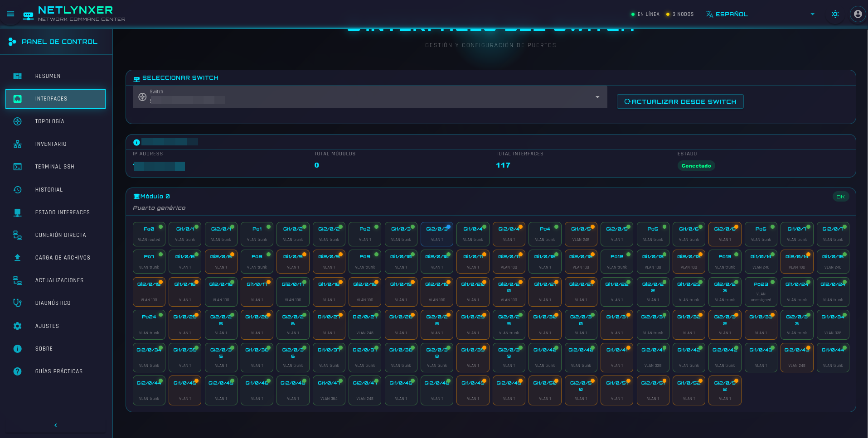Click the OK badge in Módulo 0

pyautogui.click(x=840, y=197)
